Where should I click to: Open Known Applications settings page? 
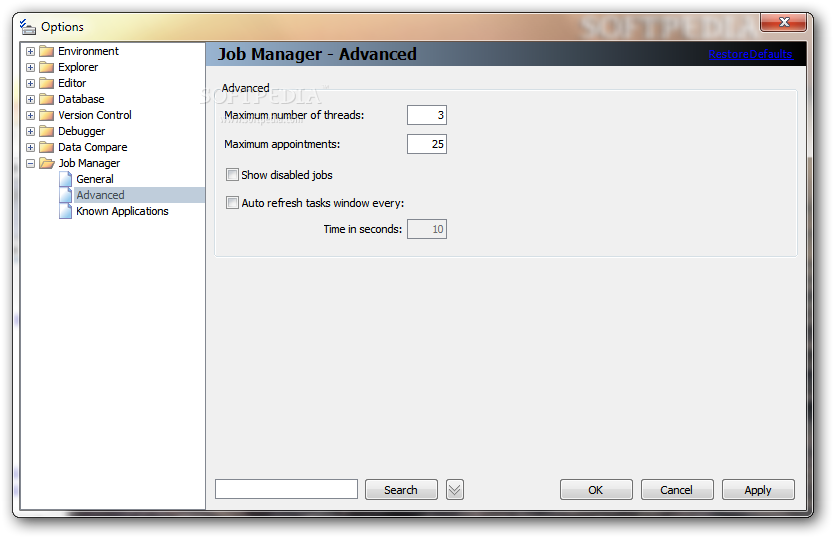(x=122, y=211)
